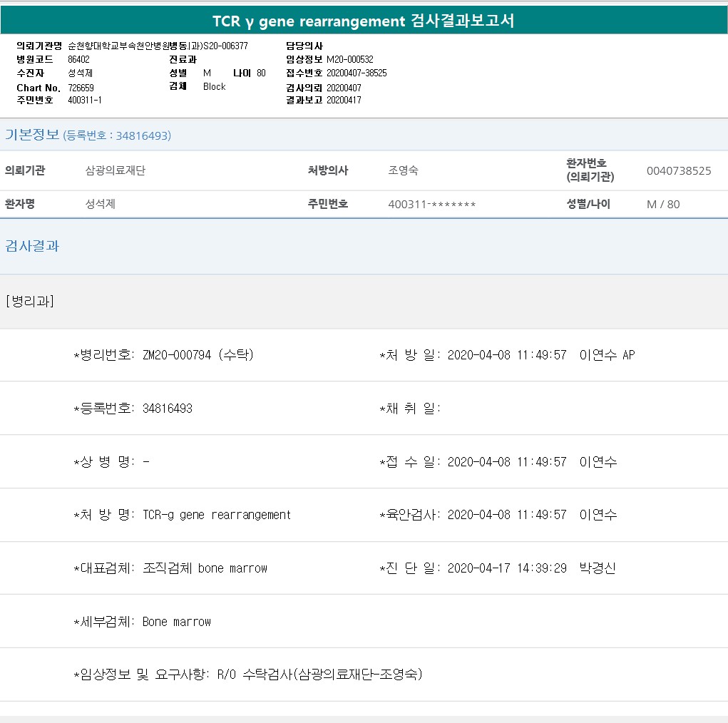Viewport: 728px width, 723px height.
Task: Select the 대표검체 조직검체 bone marrow line
Action: (x=170, y=568)
